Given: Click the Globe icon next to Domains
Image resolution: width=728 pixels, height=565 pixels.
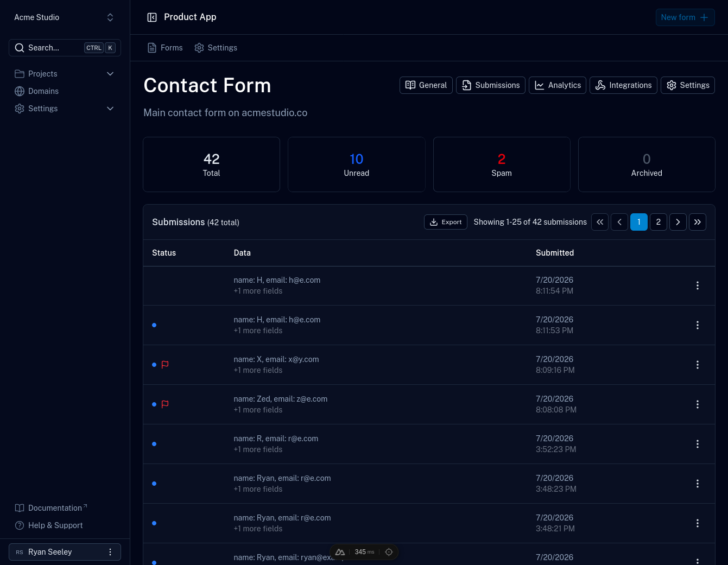Looking at the screenshot, I should coord(20,91).
